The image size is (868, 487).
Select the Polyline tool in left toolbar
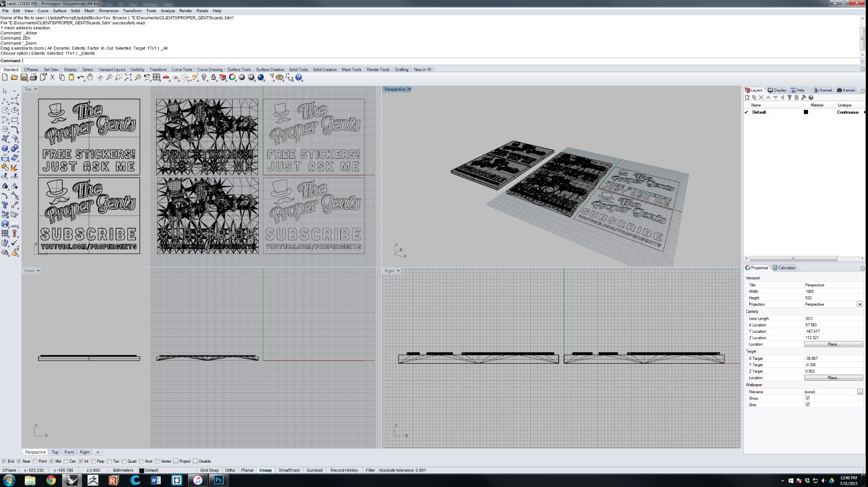5,101
